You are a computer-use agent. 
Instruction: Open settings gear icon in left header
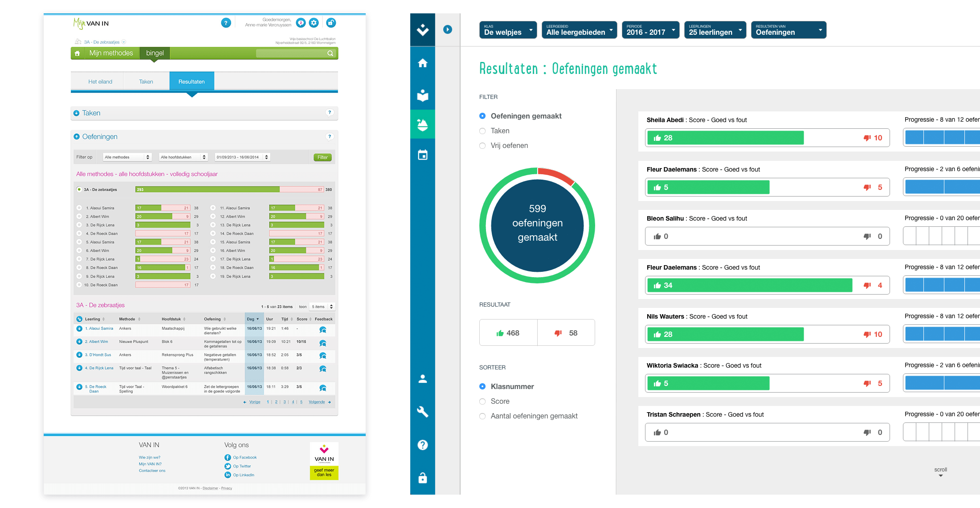(314, 23)
